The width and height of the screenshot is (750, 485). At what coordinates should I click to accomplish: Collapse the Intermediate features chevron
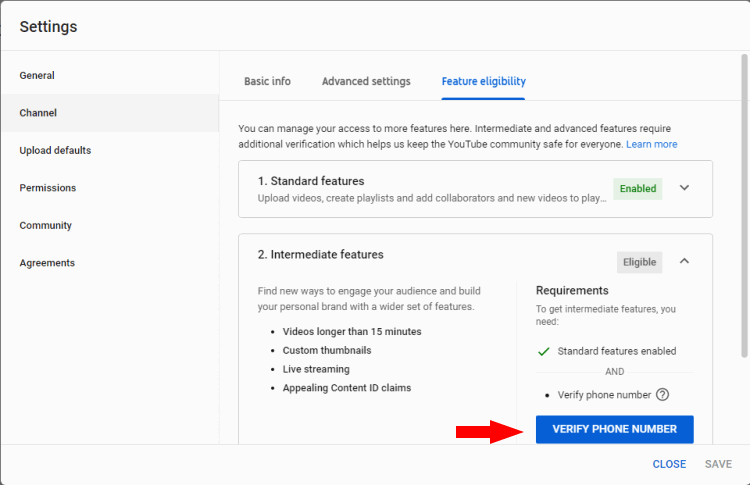click(684, 261)
